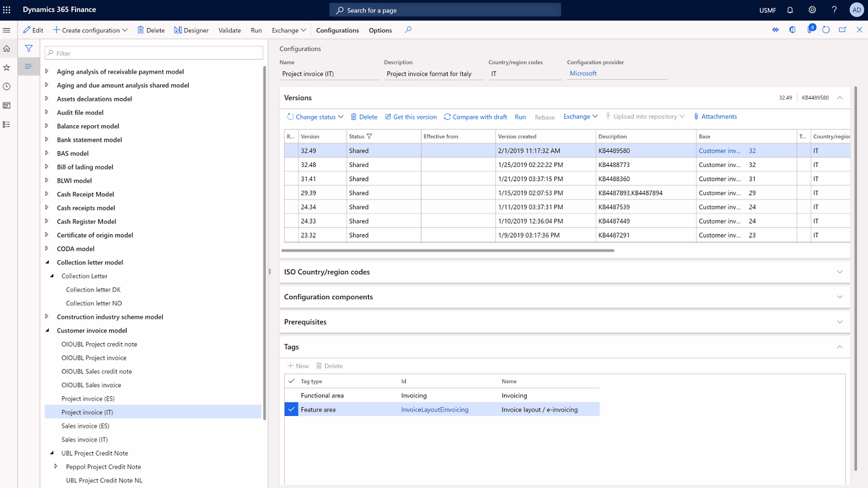Open Favorites star in left navigation
Screen dimensions: 868x488
coord(7,67)
